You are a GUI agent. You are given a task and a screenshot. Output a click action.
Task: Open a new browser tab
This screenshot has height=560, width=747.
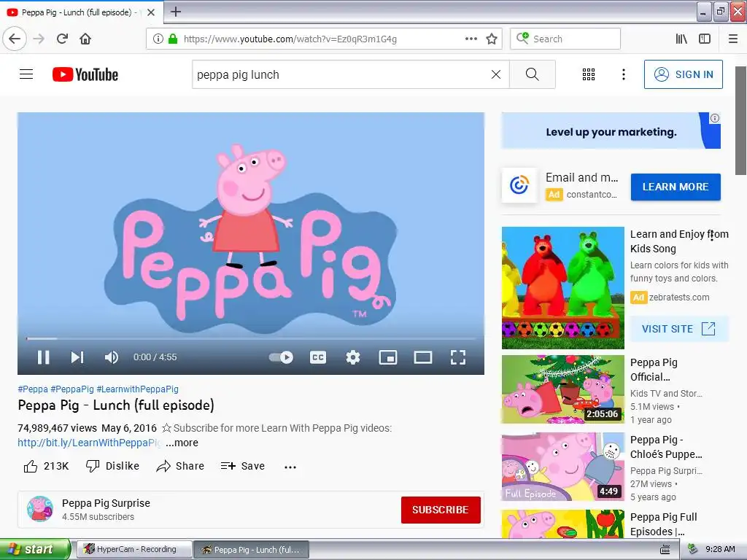click(176, 12)
